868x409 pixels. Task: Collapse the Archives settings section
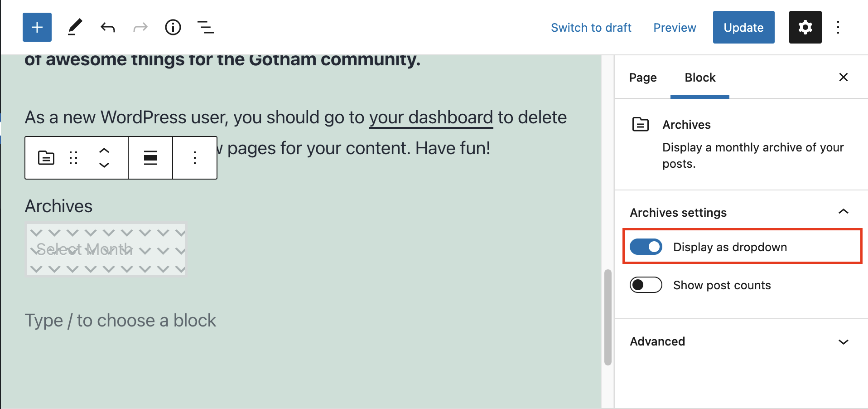point(843,212)
